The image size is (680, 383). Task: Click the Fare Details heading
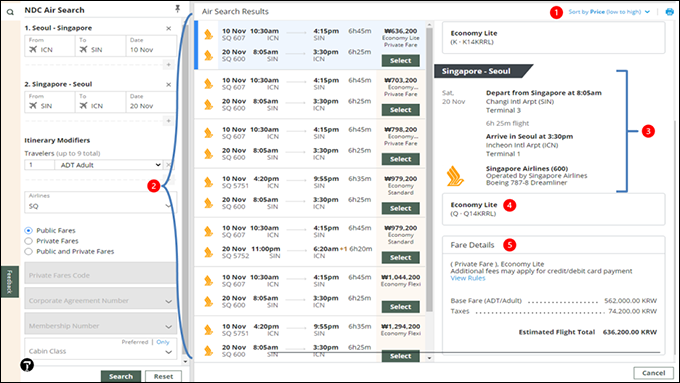(472, 245)
